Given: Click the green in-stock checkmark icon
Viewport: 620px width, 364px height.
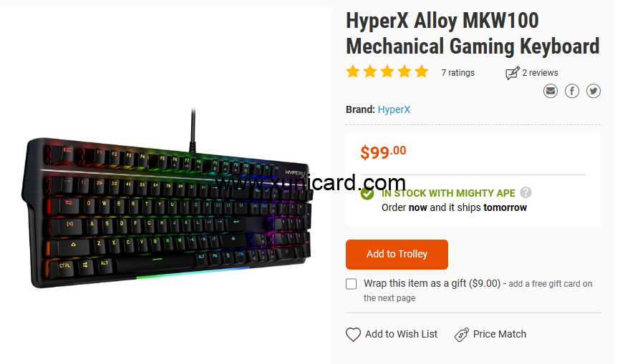Looking at the screenshot, I should 367,194.
